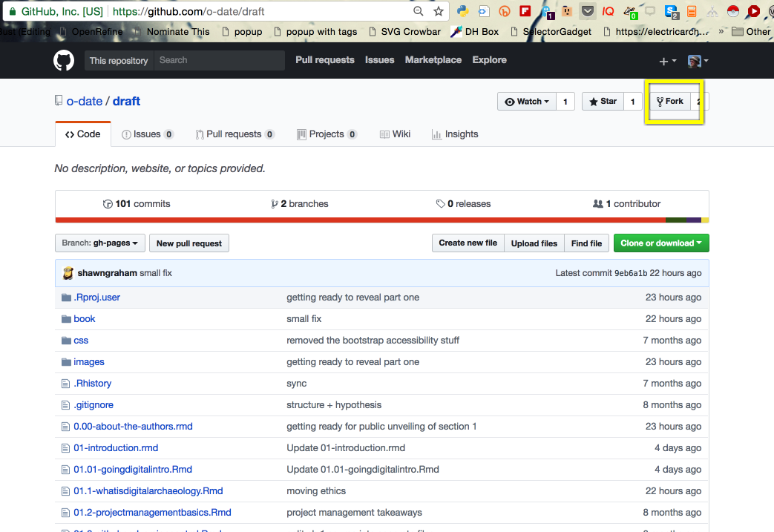This screenshot has height=532, width=774.
Task: Open the SVG Crowbar bookmark
Action: click(404, 32)
